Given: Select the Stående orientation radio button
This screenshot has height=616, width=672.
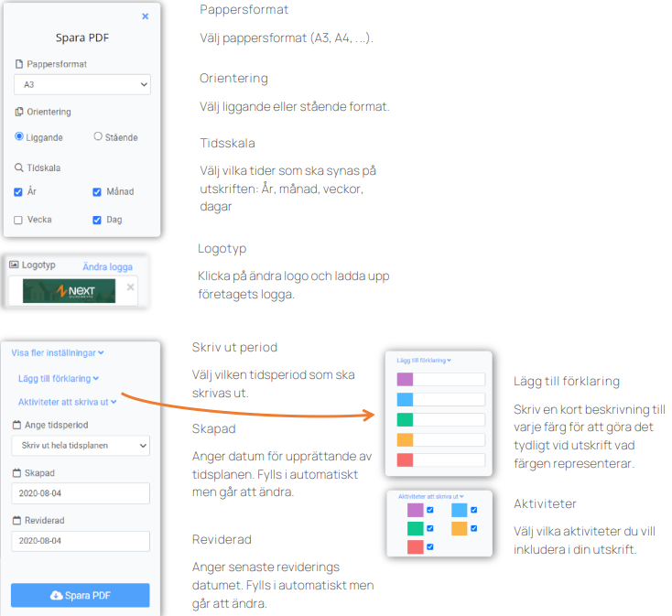Looking at the screenshot, I should [x=98, y=136].
